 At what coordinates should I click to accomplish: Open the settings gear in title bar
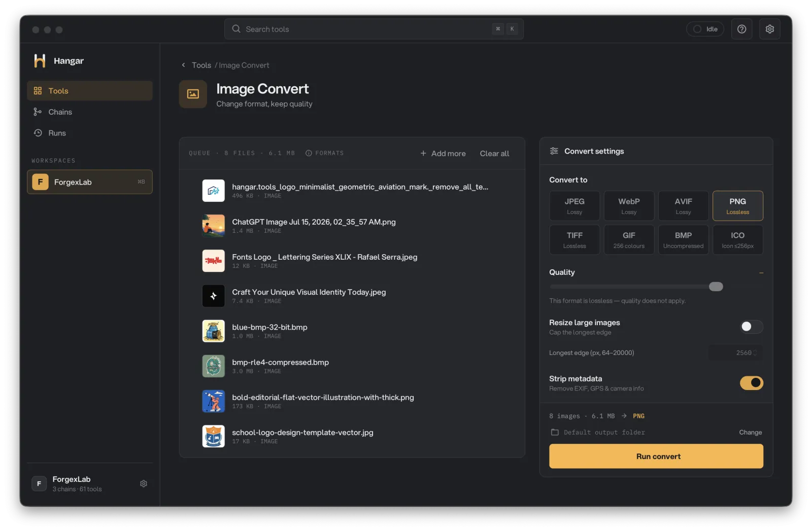(769, 29)
